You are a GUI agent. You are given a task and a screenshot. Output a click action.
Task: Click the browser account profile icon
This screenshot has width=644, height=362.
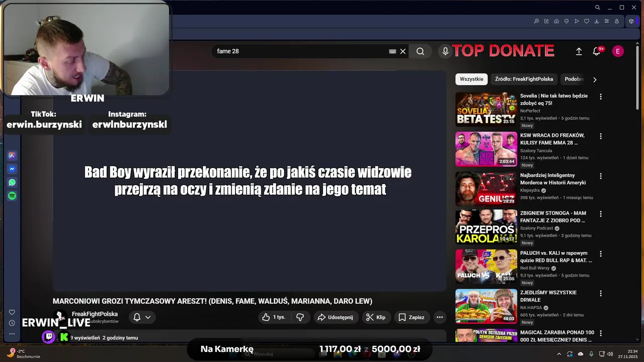[617, 21]
